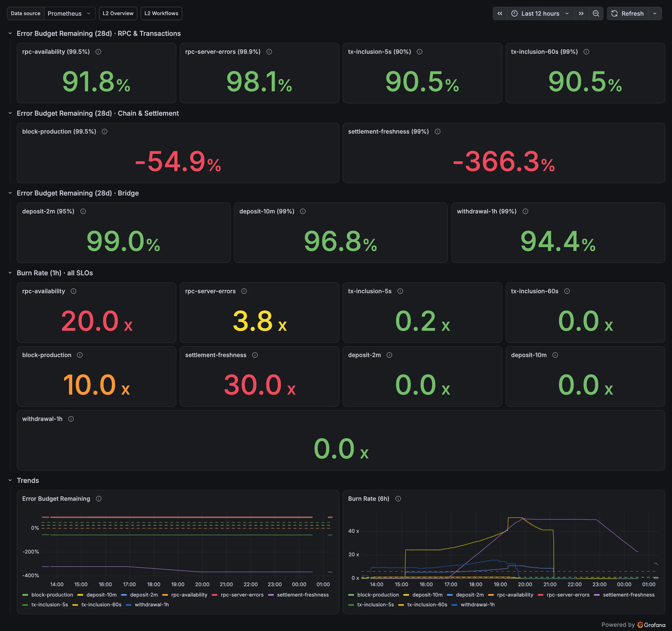
Task: Click info icon on Burn Rate (6h) chart
Action: (x=398, y=499)
